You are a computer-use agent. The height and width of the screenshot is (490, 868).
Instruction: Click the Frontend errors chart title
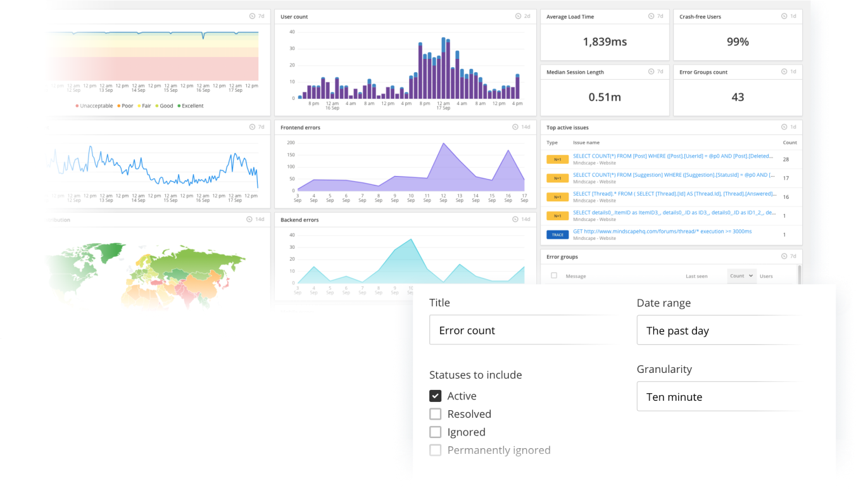[x=300, y=127]
